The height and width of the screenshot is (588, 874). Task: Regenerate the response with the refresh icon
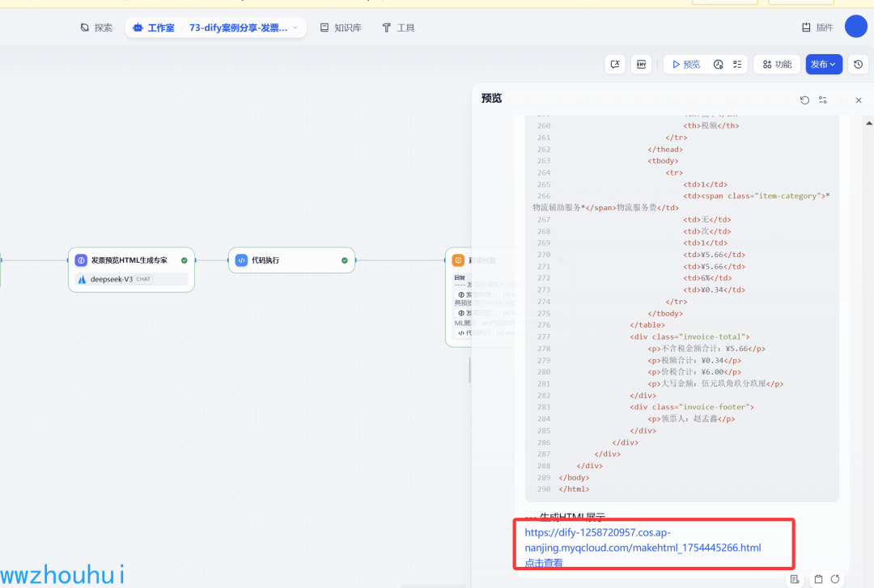tap(835, 579)
